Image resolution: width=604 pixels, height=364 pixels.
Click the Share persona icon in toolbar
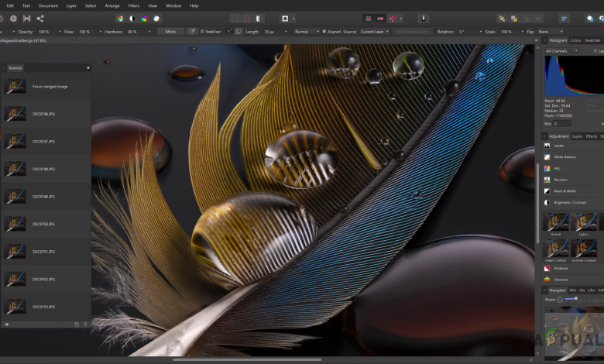point(40,18)
